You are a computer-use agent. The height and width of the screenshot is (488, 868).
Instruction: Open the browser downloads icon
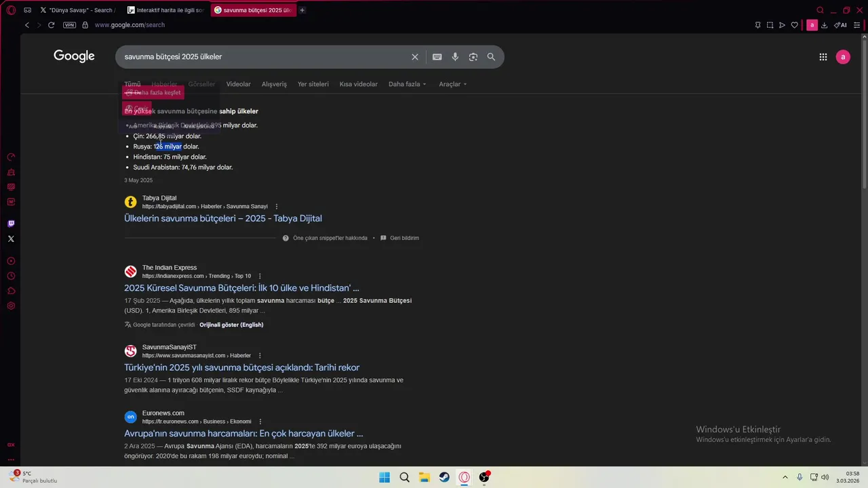coord(824,25)
